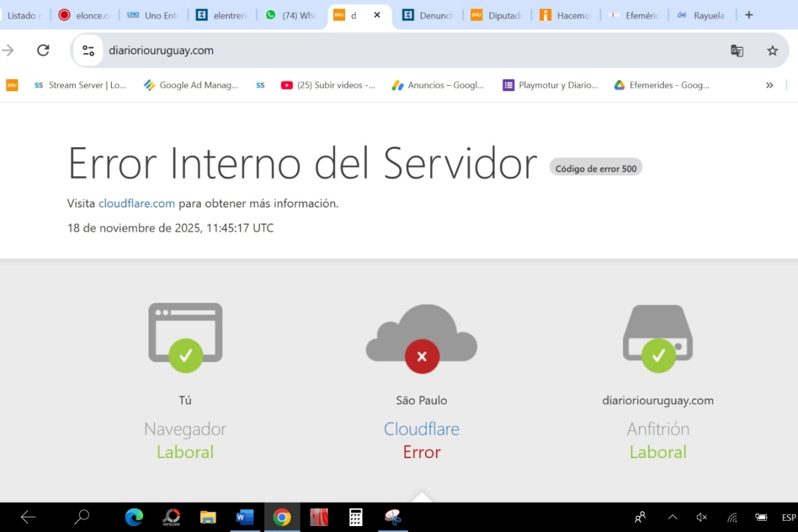Viewport: 798px width, 532px height.
Task: Reload the diariouruguay.com page
Action: pyautogui.click(x=43, y=50)
